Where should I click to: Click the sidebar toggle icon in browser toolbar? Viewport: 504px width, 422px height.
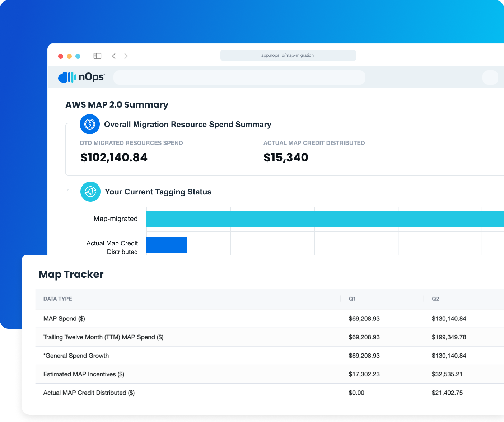pos(97,56)
